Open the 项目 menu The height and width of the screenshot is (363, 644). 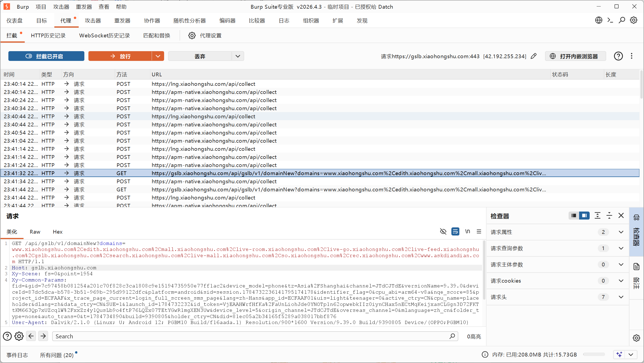pyautogui.click(x=41, y=7)
